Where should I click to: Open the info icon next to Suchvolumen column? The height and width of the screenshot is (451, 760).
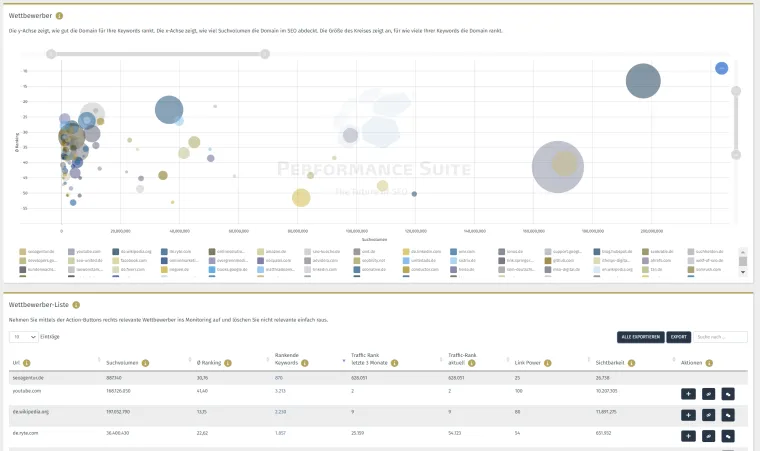[x=146, y=362]
